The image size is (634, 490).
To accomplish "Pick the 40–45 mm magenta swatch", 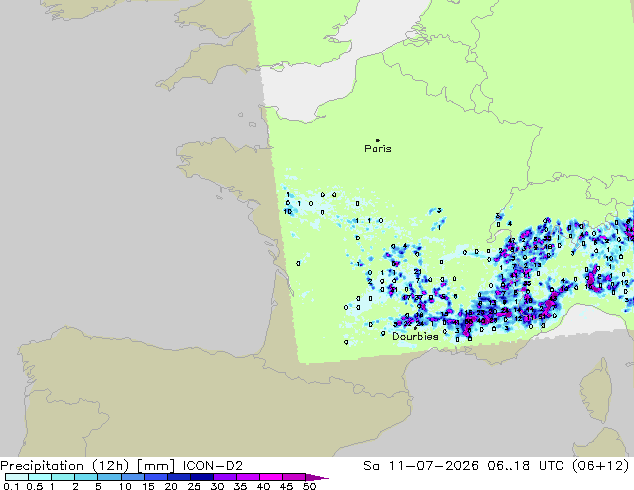I will [x=270, y=477].
